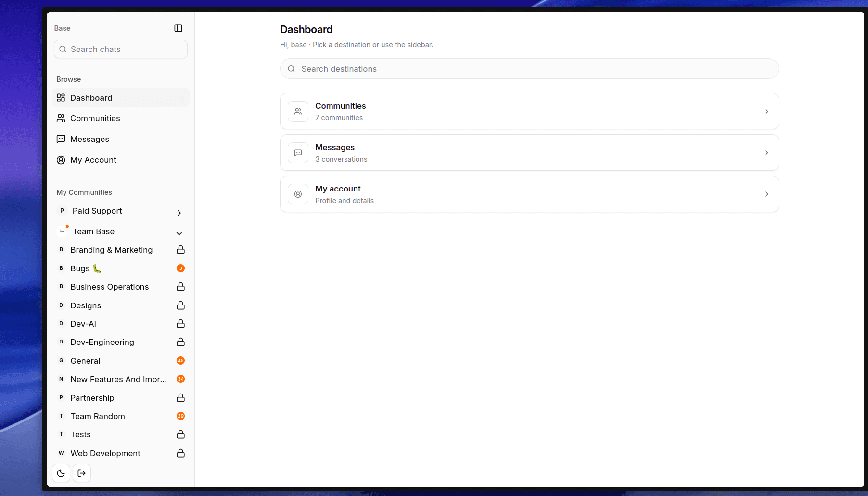Image resolution: width=868 pixels, height=496 pixels.
Task: Click the '3 conversations' subtitle text
Action: tap(341, 159)
